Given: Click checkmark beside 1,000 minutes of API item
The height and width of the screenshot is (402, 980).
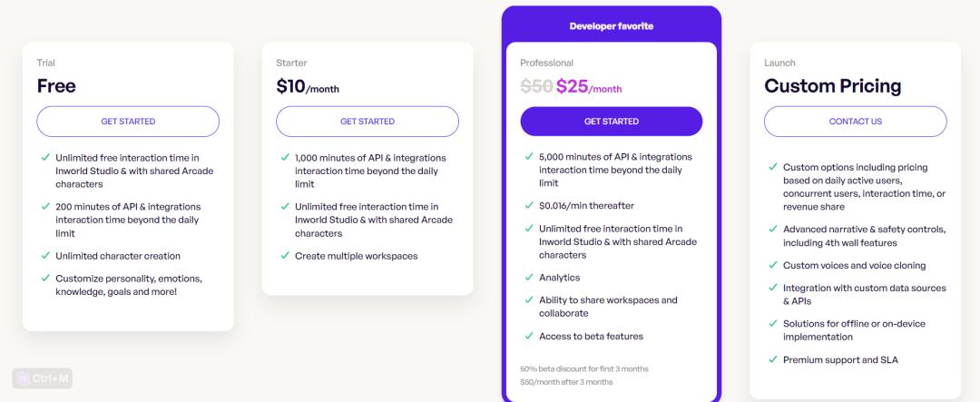Looking at the screenshot, I should tap(285, 157).
